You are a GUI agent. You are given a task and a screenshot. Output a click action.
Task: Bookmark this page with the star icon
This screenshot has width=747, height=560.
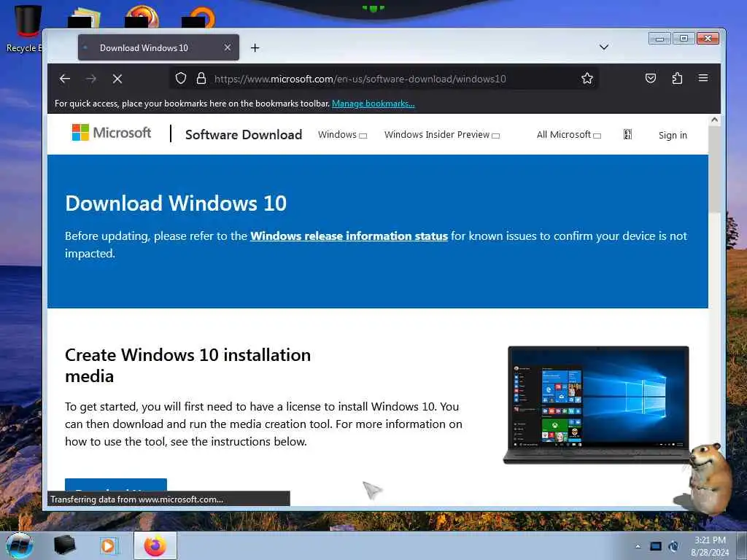click(x=587, y=78)
